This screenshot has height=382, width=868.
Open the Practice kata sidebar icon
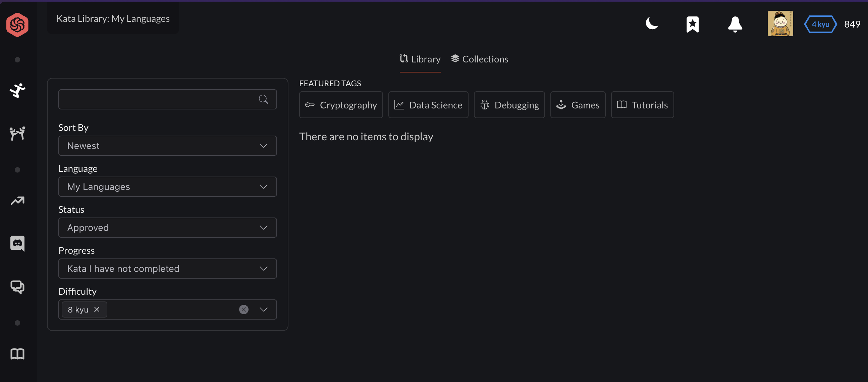click(17, 90)
